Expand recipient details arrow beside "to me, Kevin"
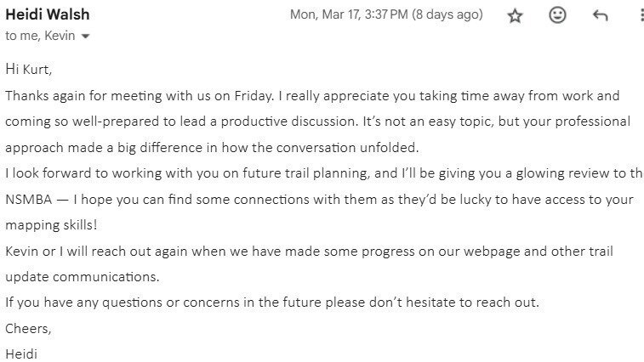Screen dimensions: 644x362 coord(85,37)
